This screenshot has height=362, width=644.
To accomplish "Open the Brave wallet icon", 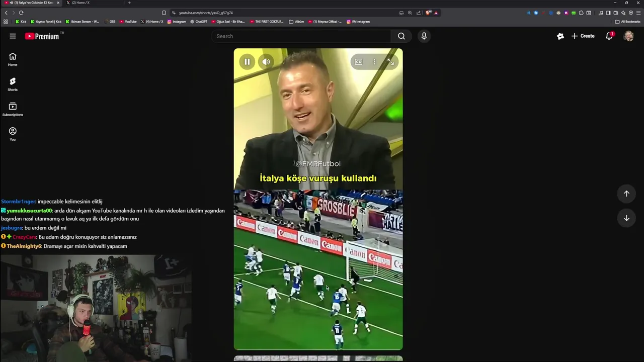I will [x=616, y=13].
